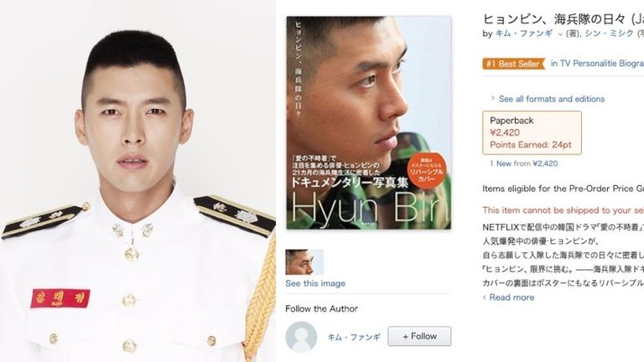This screenshot has height=362, width=644.
Task: Expand description with Read more
Action: 512,297
